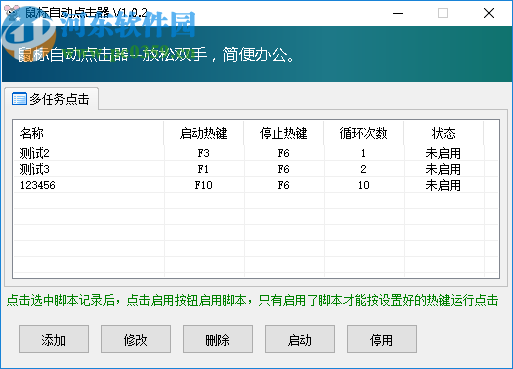Select the 测试3 row name
This screenshot has width=513, height=369.
pos(35,169)
